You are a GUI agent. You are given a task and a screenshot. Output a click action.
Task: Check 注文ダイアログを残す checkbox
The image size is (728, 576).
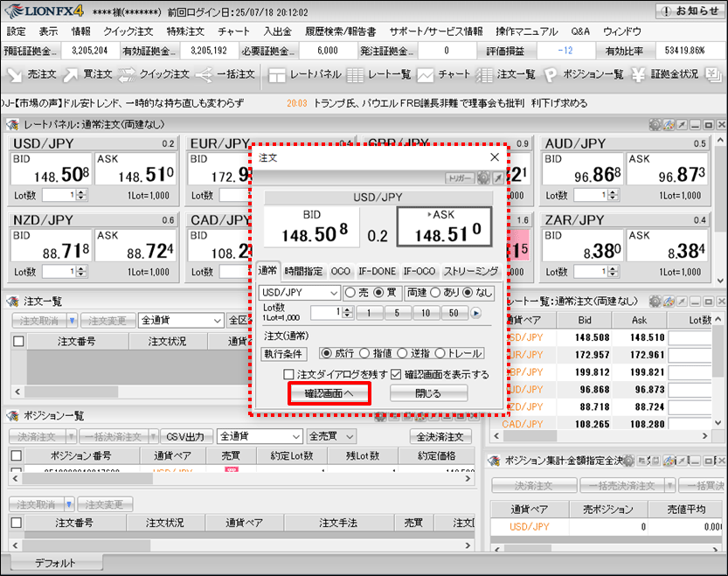pos(289,374)
